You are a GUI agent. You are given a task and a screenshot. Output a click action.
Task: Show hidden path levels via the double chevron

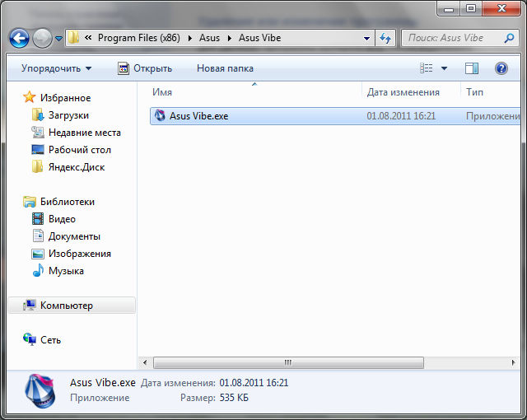[88, 38]
